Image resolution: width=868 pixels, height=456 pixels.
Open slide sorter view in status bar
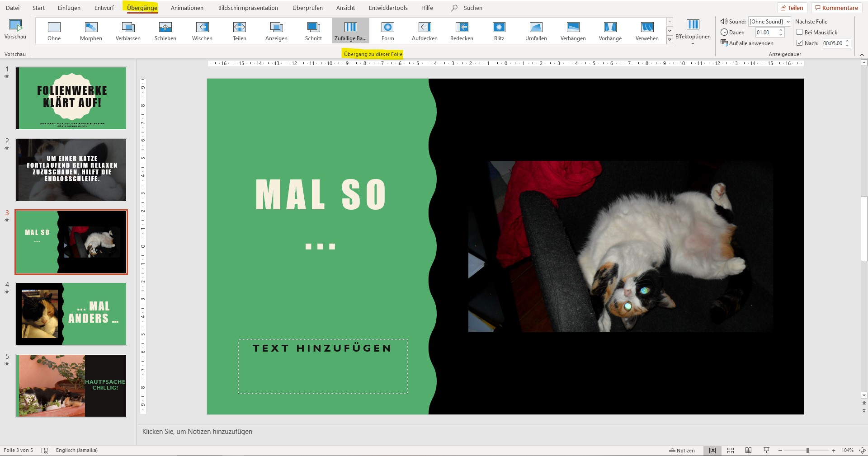tap(731, 451)
